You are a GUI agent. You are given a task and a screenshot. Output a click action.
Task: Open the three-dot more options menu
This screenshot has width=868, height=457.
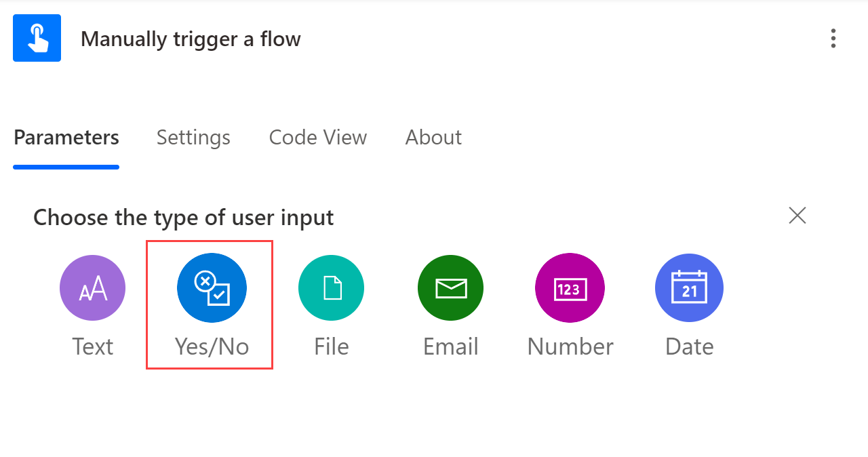point(833,39)
